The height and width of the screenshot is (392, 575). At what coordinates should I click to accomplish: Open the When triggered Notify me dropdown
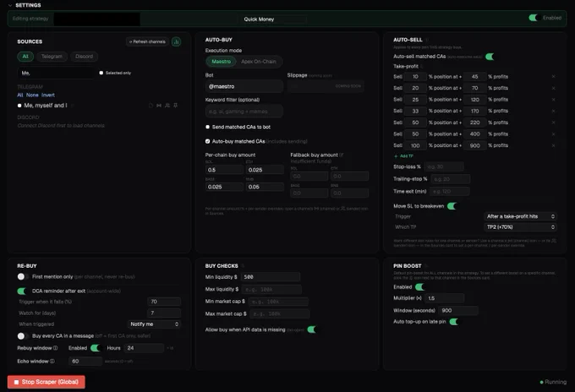pyautogui.click(x=154, y=324)
